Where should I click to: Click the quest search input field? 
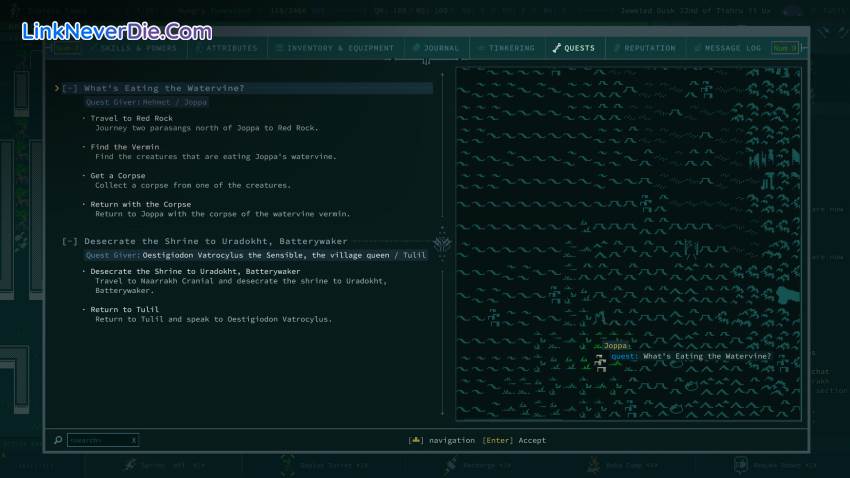click(x=100, y=440)
